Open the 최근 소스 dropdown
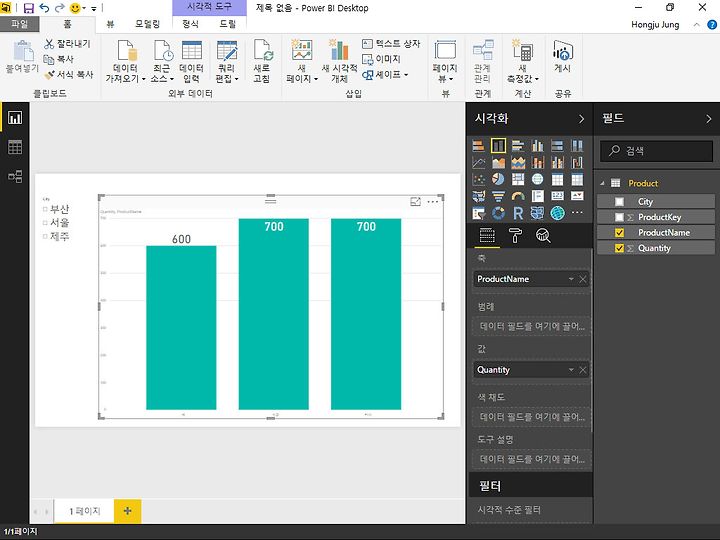The width and height of the screenshot is (720, 540). (162, 62)
